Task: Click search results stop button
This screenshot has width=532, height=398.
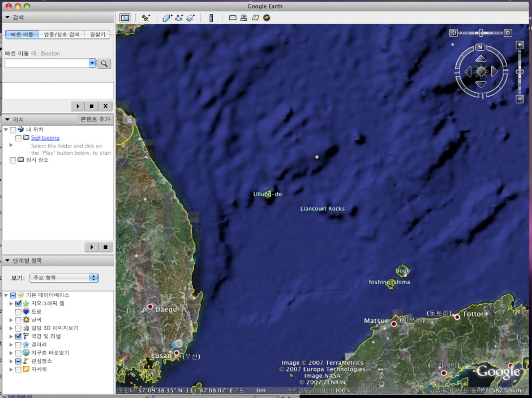Action: pos(91,106)
